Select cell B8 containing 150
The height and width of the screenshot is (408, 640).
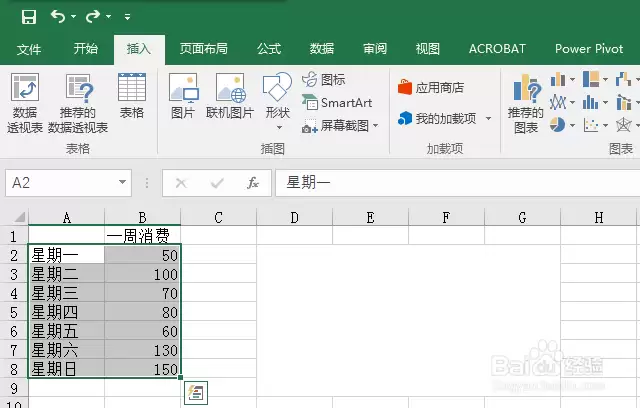point(142,368)
